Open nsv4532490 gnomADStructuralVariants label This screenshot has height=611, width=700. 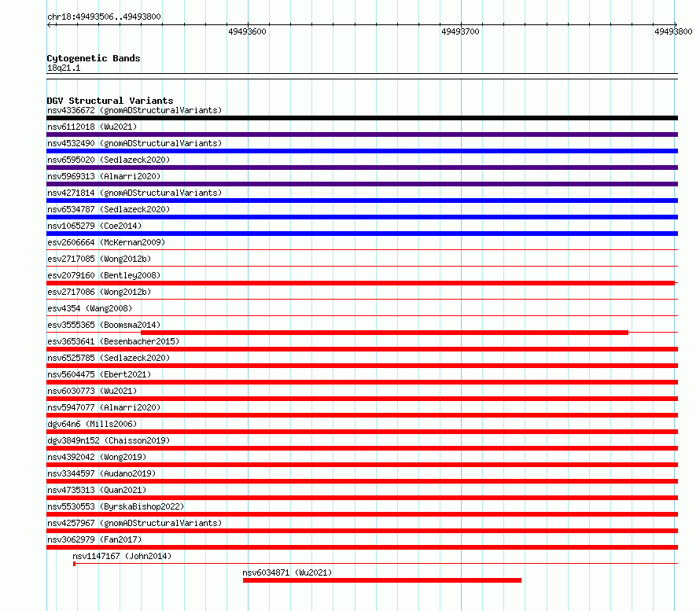[134, 143]
